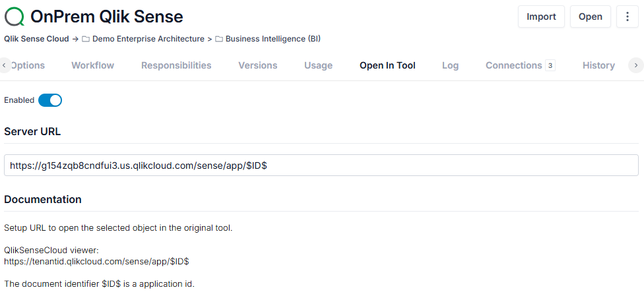
Task: Click the Server URL heading
Action: tap(32, 132)
